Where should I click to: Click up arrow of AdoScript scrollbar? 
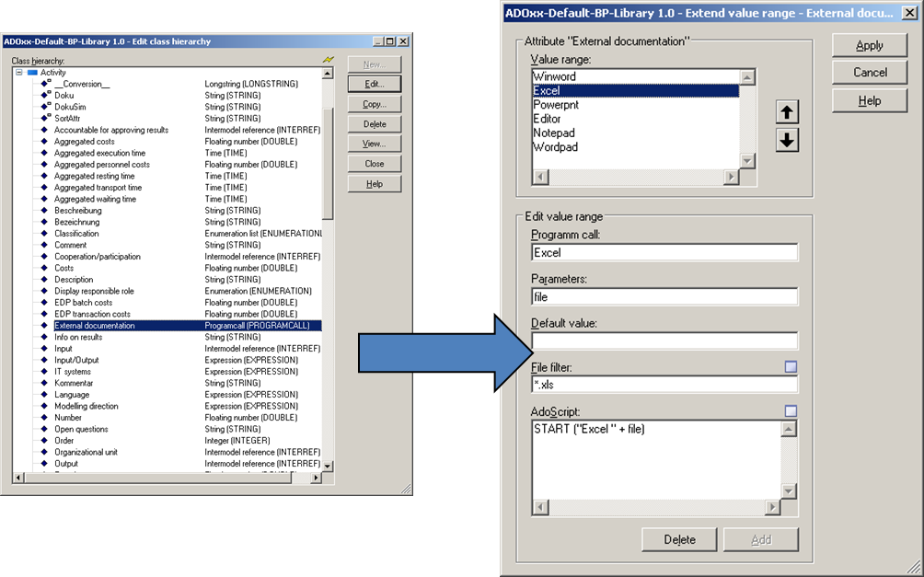789,429
